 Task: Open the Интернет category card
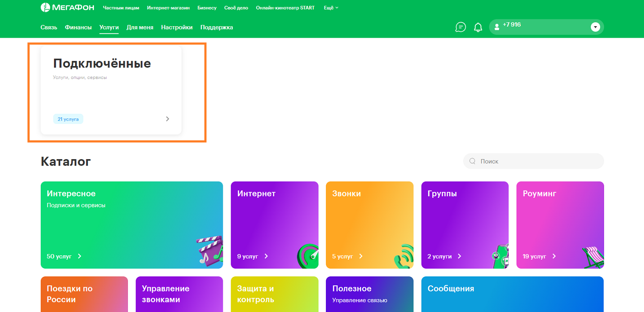(275, 225)
